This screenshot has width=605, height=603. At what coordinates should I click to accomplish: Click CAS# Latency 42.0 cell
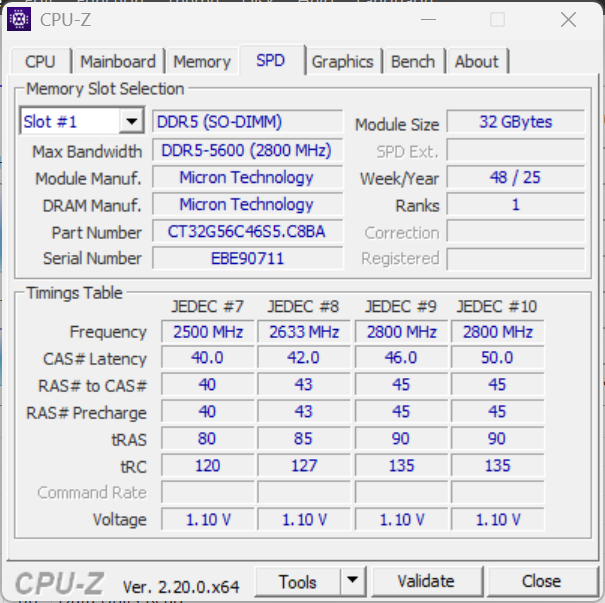(304, 358)
